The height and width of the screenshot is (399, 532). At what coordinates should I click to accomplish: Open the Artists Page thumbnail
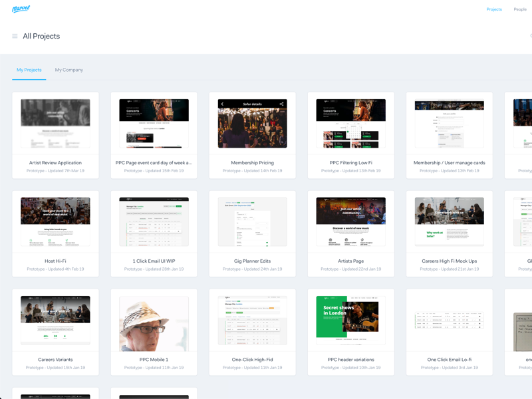coord(351,222)
